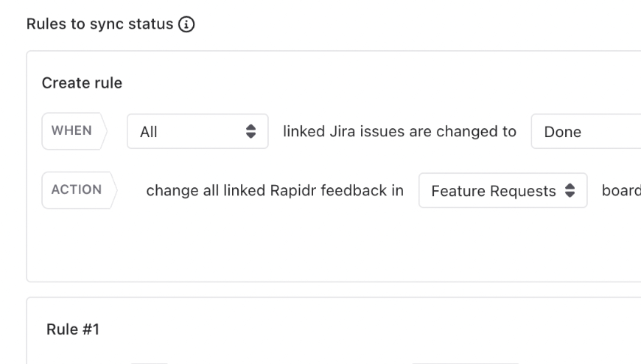Click blank area right of Rule #1 heading
Screen dimensions: 641x364
[368, 329]
